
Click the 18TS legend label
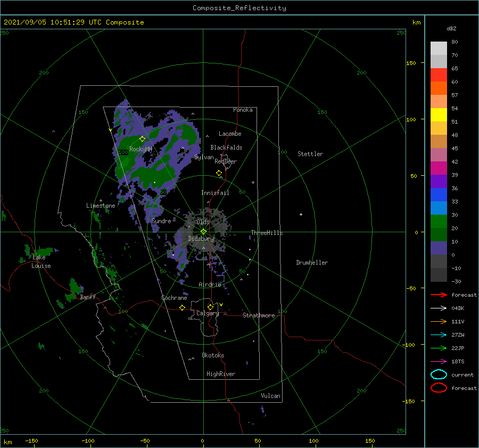point(458,362)
